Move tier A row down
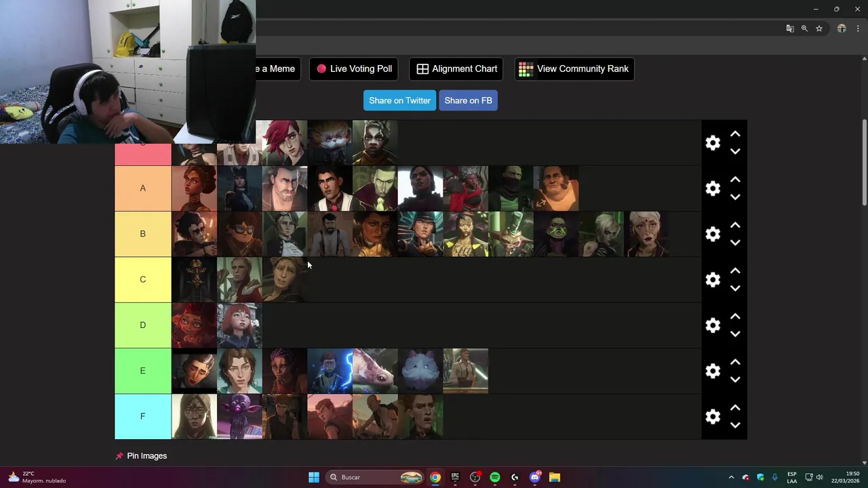The width and height of the screenshot is (868, 488). coord(735,197)
